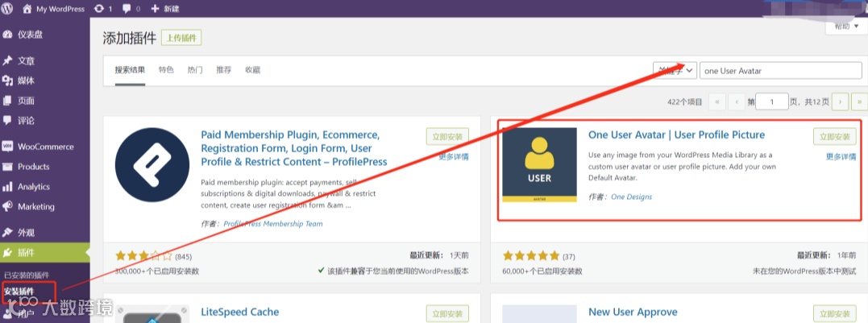Click the One User Avatar thumbnail

pyautogui.click(x=539, y=165)
